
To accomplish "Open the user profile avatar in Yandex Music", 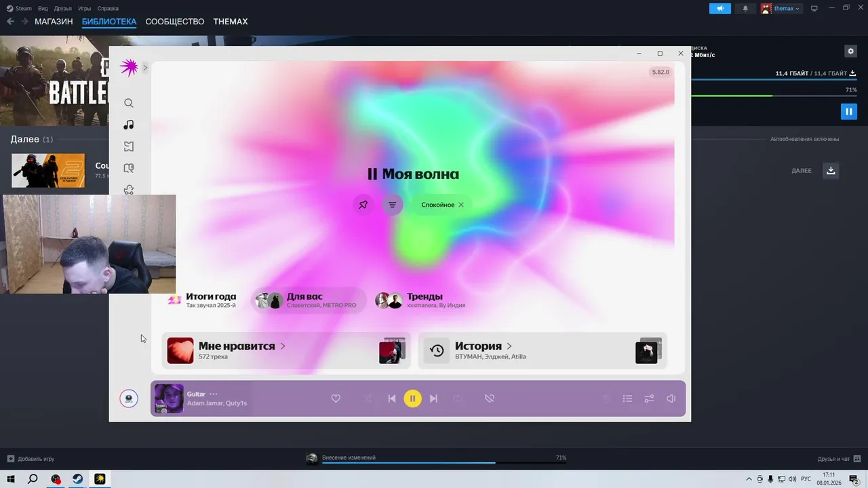I will point(129,399).
